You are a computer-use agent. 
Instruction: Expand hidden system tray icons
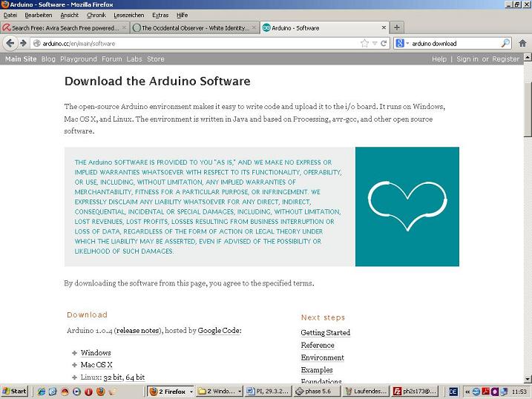[467, 392]
